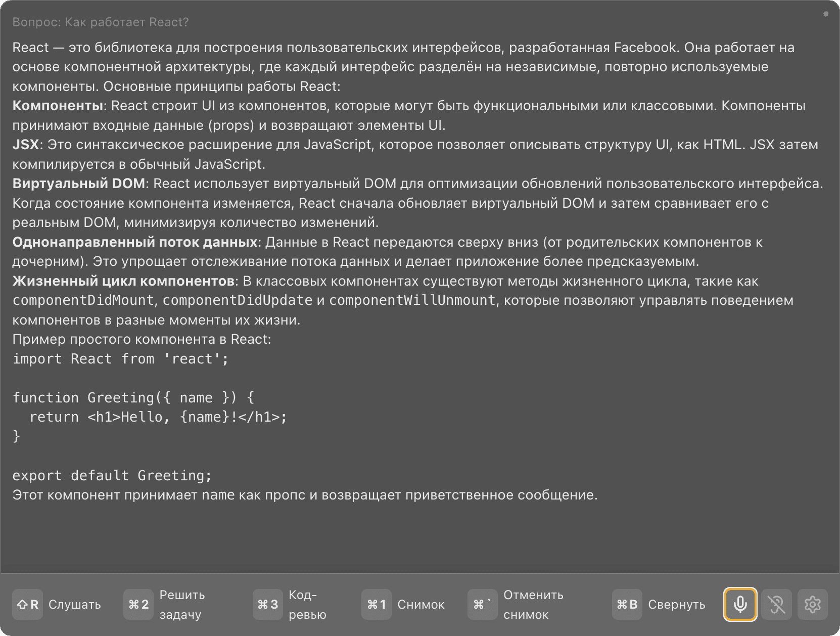Click the Отменить снимок label
This screenshot has height=636, width=840.
[x=533, y=605]
